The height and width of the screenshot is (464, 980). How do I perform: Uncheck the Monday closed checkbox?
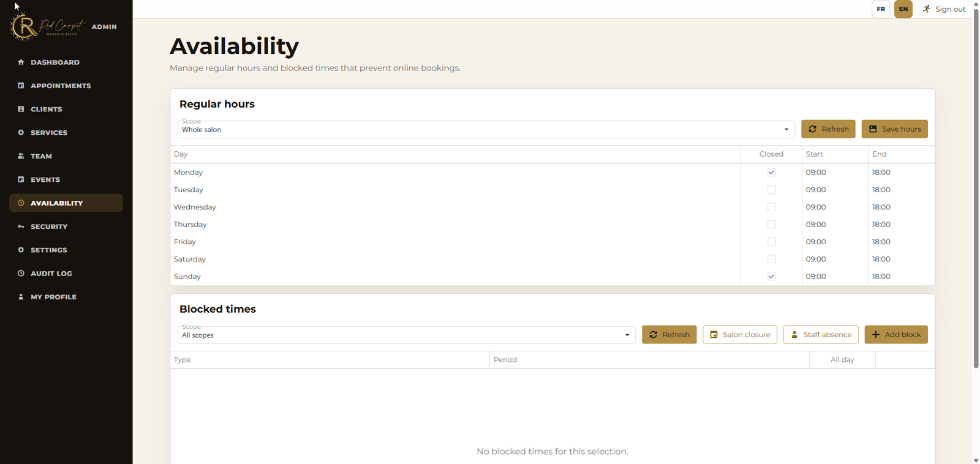(x=772, y=173)
